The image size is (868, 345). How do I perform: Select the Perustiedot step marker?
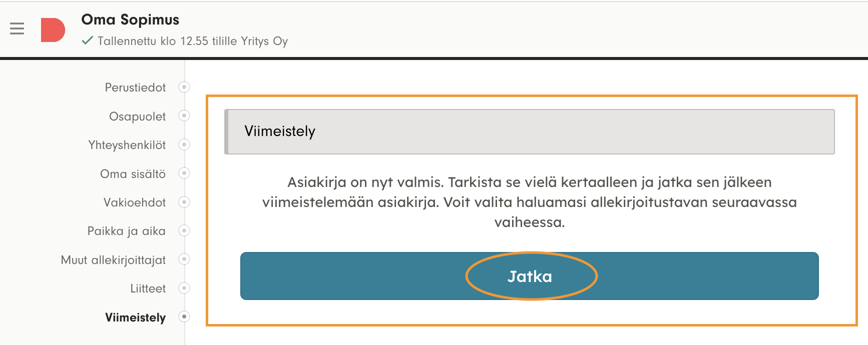(x=184, y=87)
